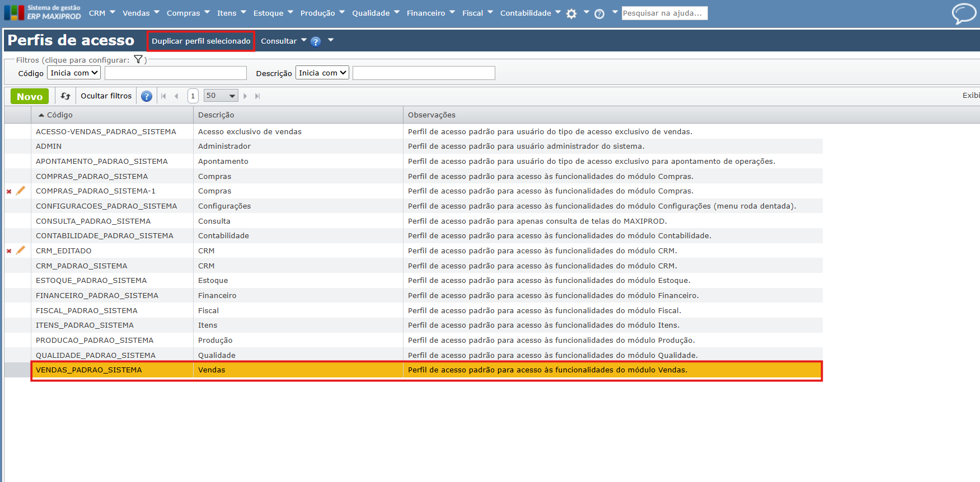Open the Fiscal menu

[x=472, y=13]
